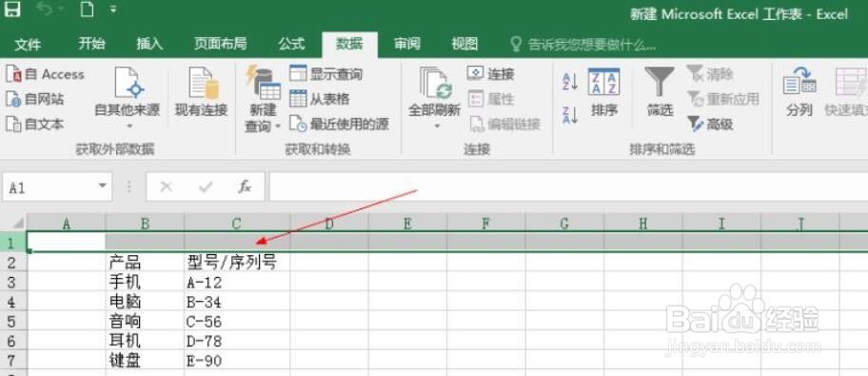Expand the 全部刷新 dropdown arrow

coord(436,127)
